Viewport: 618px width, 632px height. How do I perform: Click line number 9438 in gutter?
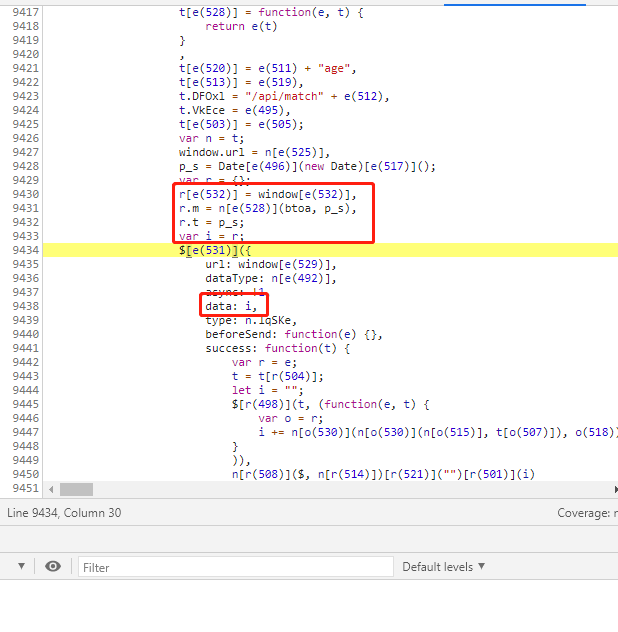coord(26,306)
